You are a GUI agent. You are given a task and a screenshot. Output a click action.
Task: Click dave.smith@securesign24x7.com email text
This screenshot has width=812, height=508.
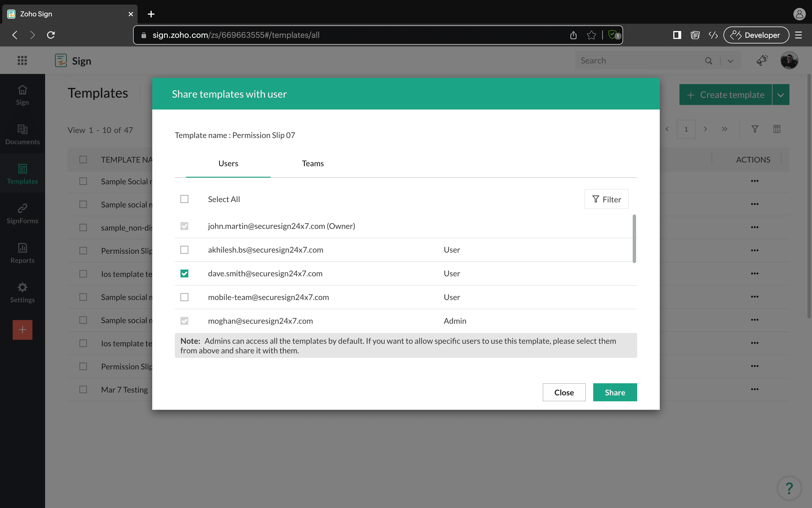[x=265, y=273]
